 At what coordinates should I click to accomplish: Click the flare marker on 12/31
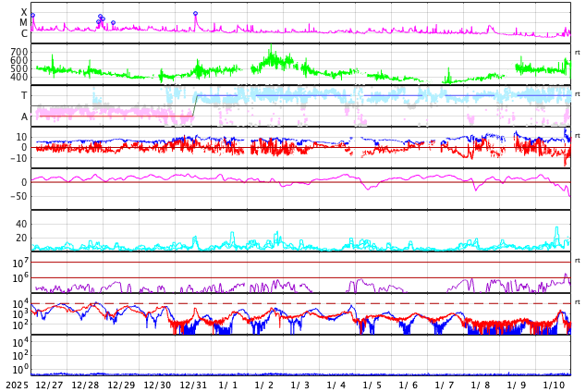[x=195, y=14]
